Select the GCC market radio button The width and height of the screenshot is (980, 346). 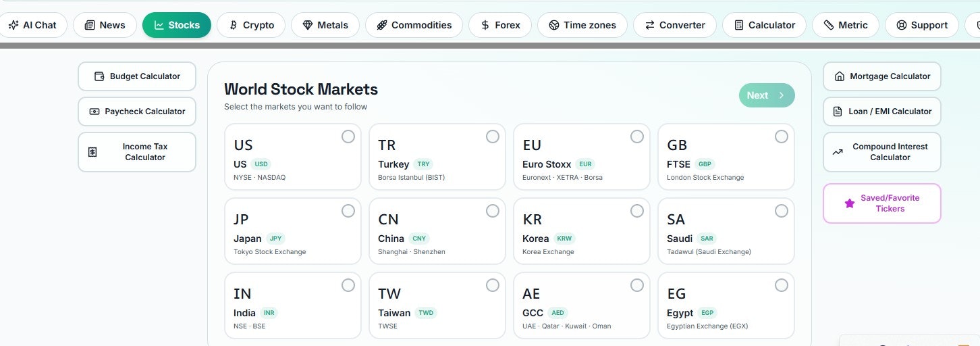coord(637,285)
